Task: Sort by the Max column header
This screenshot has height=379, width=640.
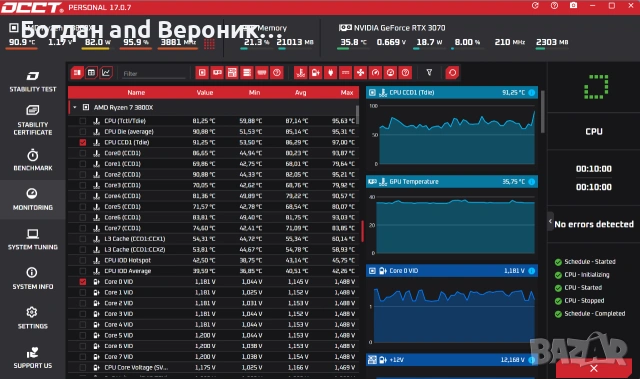Action: (x=347, y=93)
